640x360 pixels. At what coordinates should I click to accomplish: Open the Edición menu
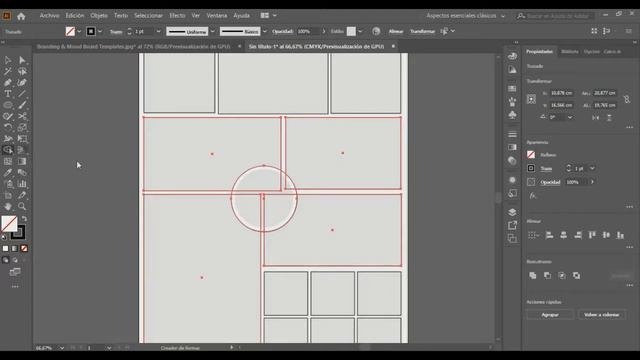coord(75,16)
